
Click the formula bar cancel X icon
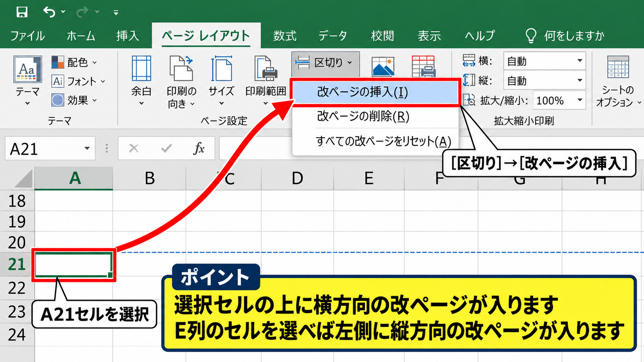tap(134, 148)
